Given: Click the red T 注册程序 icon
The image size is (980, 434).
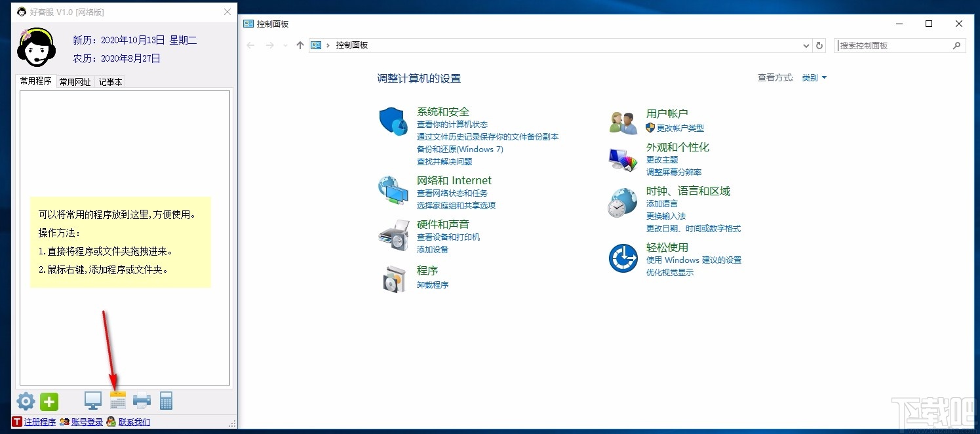Looking at the screenshot, I should coord(17,422).
